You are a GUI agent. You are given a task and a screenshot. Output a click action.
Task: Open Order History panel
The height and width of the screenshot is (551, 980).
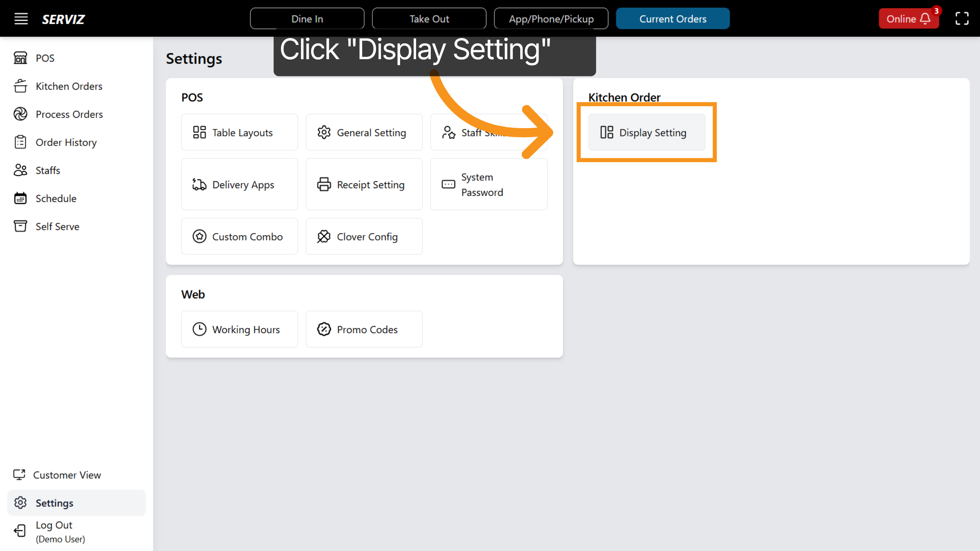(66, 142)
